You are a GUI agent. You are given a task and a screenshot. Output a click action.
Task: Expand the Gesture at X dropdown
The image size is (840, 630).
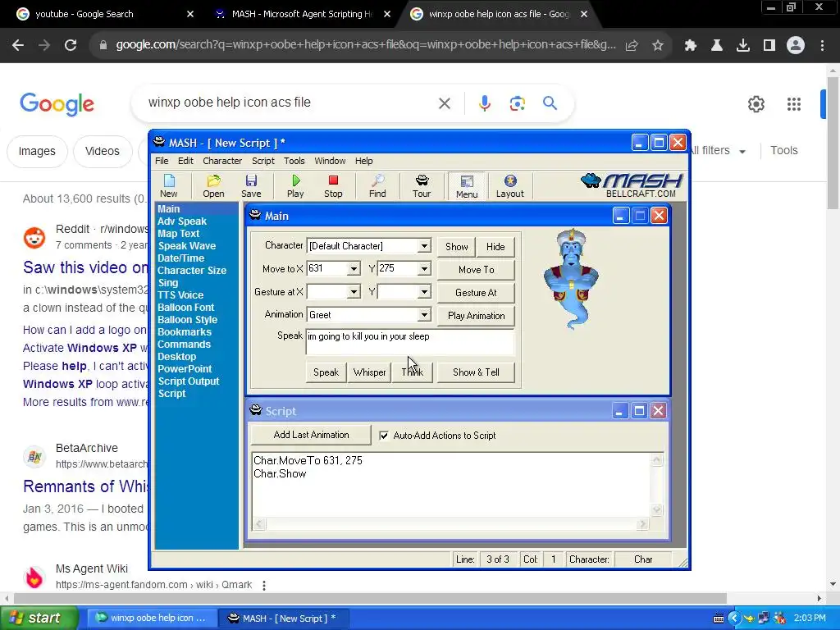tap(353, 292)
